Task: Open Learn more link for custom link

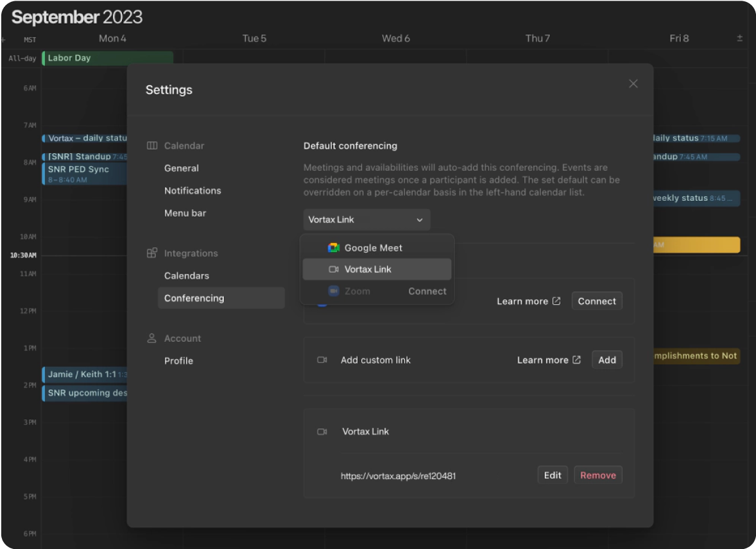Action: pyautogui.click(x=549, y=360)
